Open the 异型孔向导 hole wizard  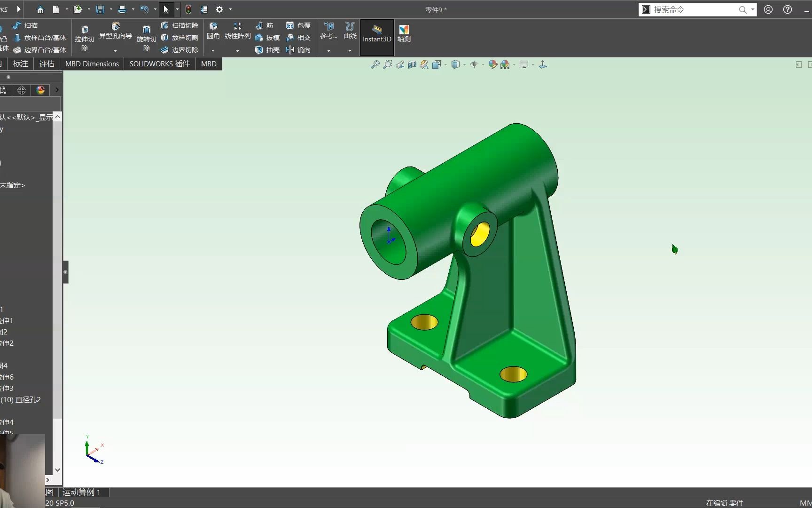[116, 31]
